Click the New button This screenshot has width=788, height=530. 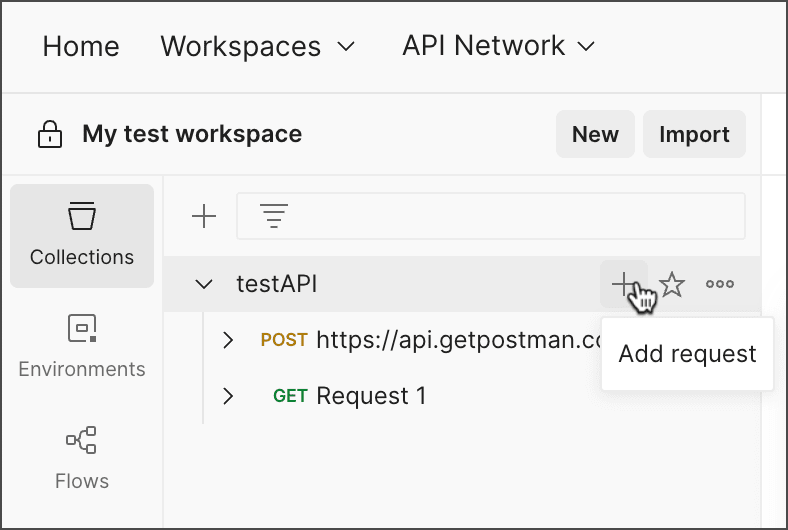click(x=595, y=134)
